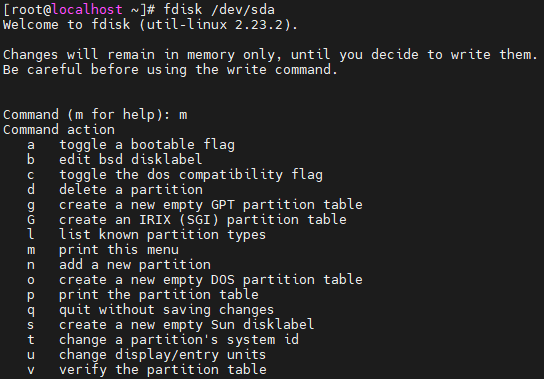The image size is (544, 379).
Task: Select the 'edit bsd disklabel' line
Action: 114,160
